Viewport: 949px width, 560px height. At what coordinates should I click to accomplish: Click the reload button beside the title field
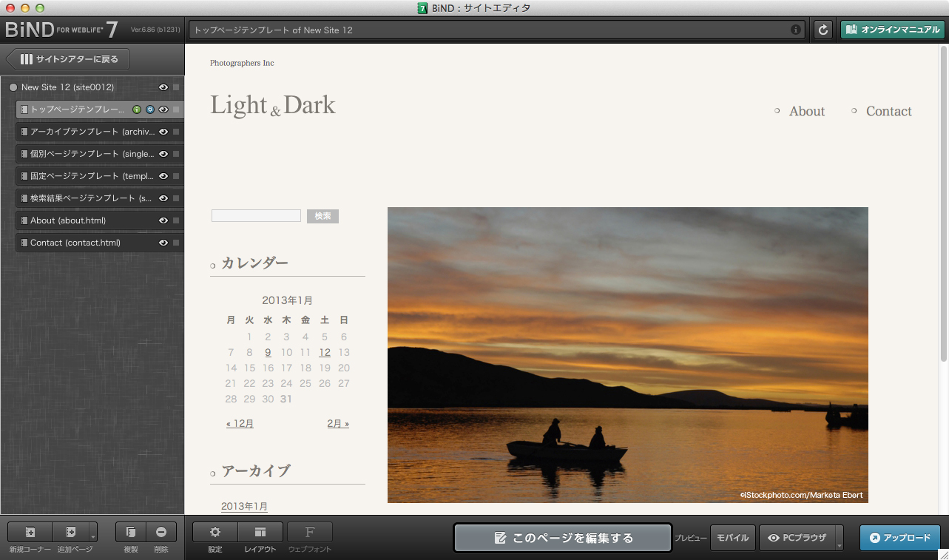tap(823, 30)
